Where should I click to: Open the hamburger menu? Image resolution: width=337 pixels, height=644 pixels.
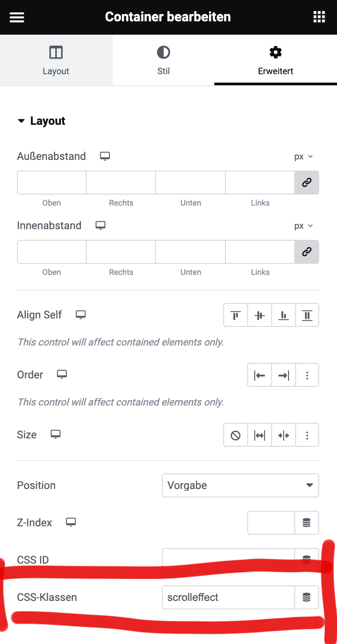point(17,17)
